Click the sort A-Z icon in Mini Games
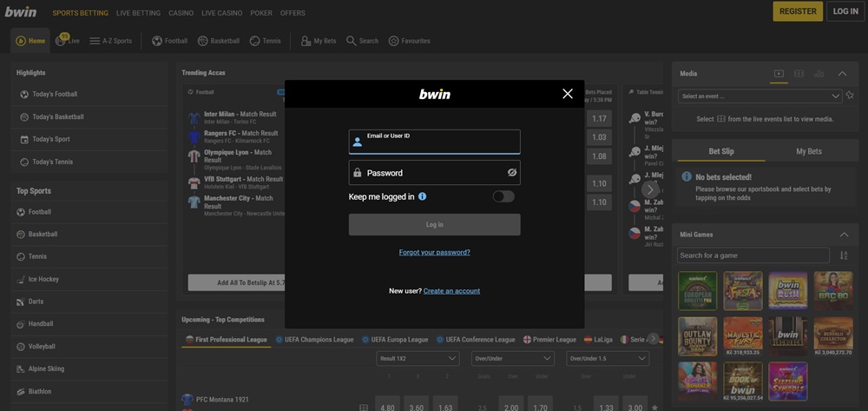This screenshot has width=868, height=411. pos(844,255)
